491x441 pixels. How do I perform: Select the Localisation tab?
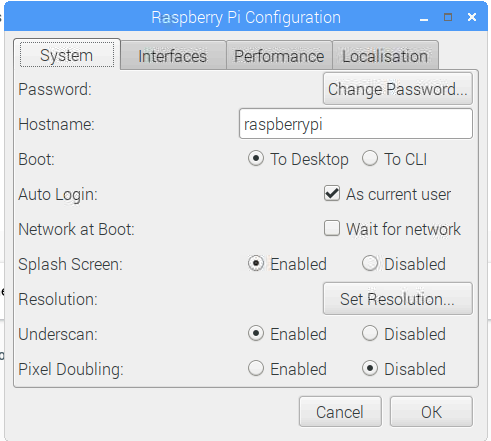tap(385, 55)
